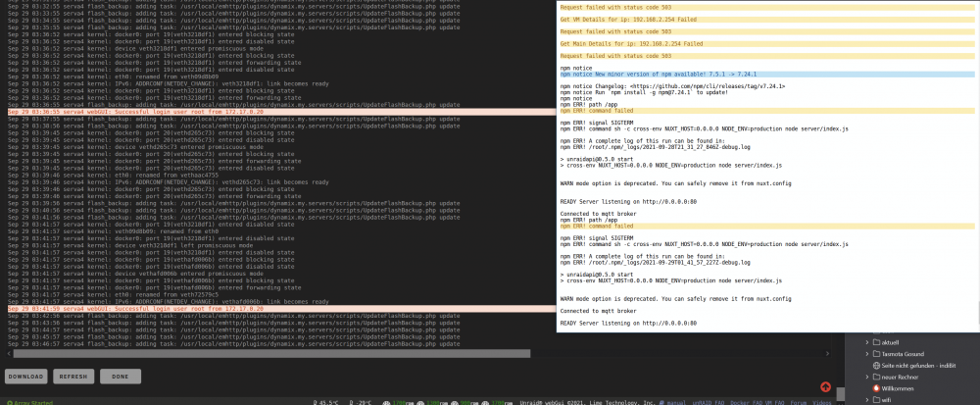Click the Willkommen Vodafone bookmark icon
The width and height of the screenshot is (980, 405).
(876, 388)
